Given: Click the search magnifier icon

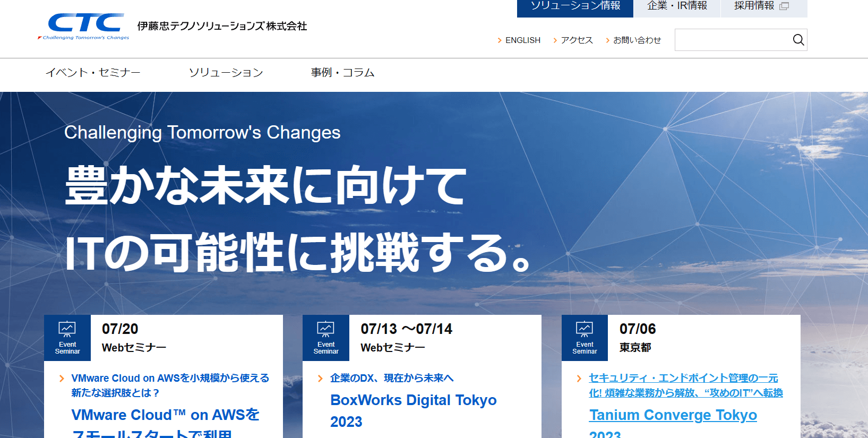Looking at the screenshot, I should [798, 40].
